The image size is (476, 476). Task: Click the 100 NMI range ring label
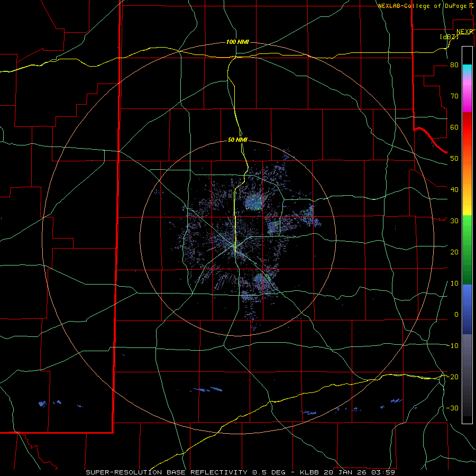point(237,42)
